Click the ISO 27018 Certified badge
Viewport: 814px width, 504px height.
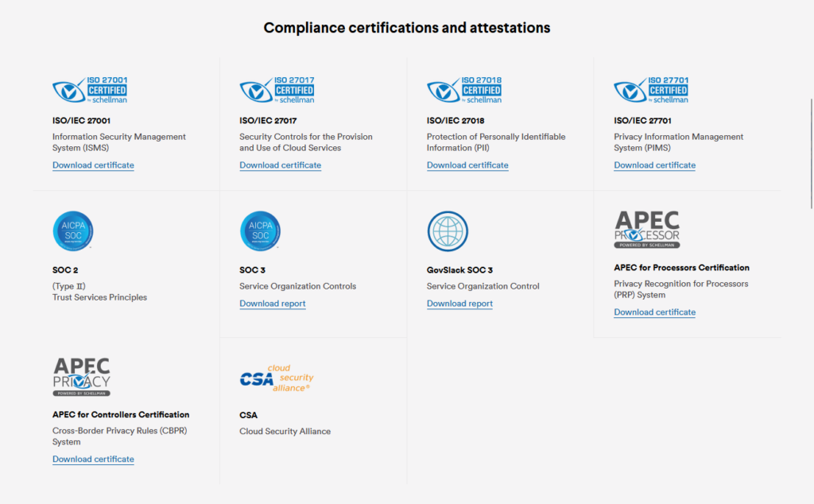point(464,90)
